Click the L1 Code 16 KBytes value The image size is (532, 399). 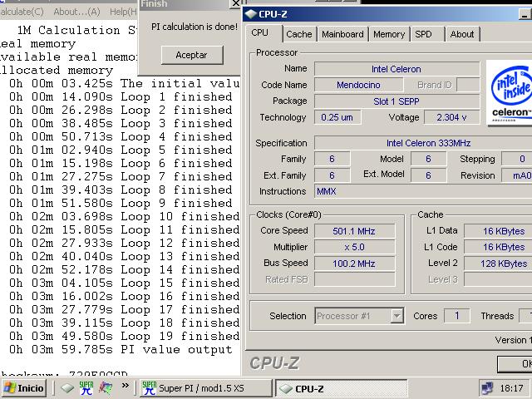pos(498,247)
